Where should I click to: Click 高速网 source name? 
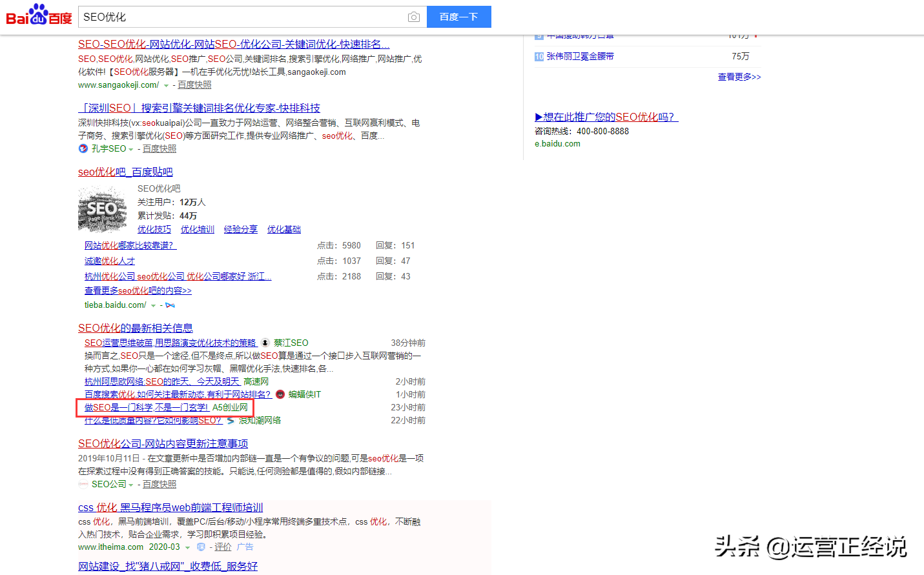256,381
